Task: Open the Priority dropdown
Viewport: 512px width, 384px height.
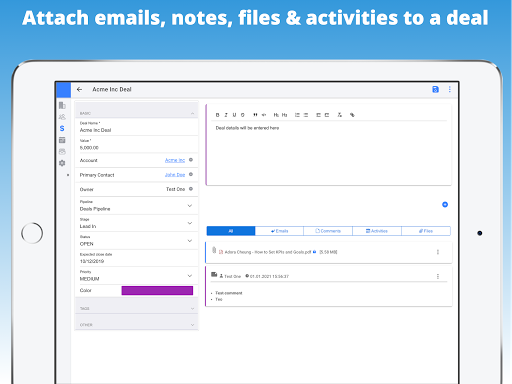Action: point(190,276)
